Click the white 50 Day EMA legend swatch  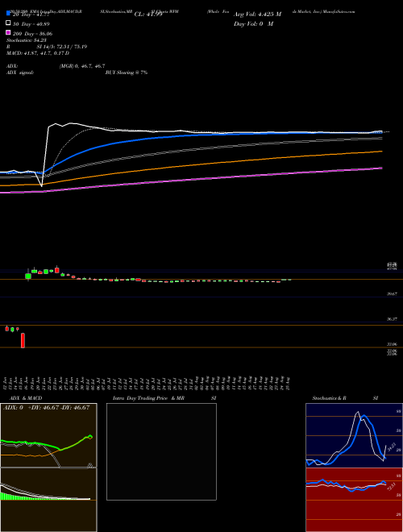(x=8, y=23)
